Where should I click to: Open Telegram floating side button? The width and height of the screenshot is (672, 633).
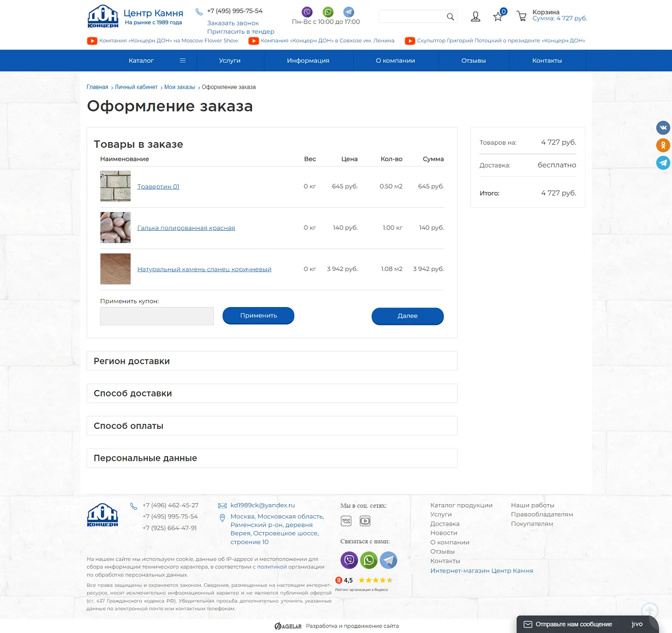point(663,163)
